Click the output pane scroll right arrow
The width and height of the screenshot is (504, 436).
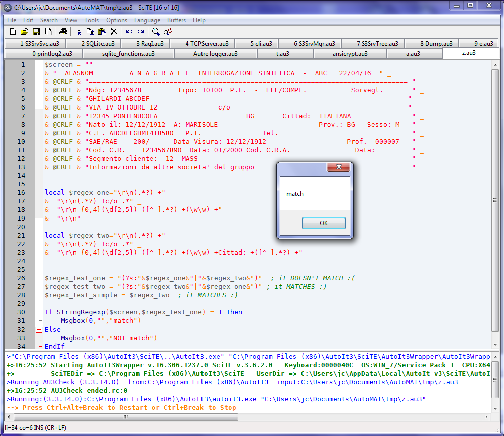(x=486, y=417)
